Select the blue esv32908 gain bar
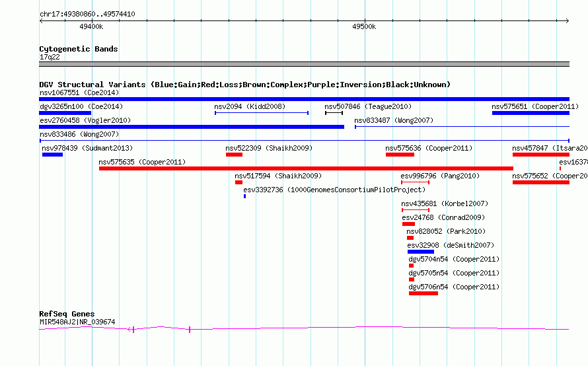This screenshot has width=588, height=366. [x=421, y=252]
